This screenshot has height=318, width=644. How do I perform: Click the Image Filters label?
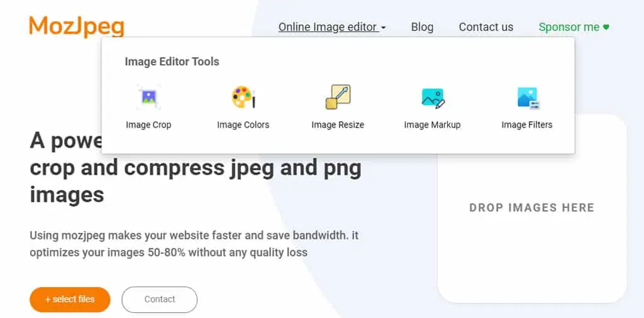pos(527,124)
